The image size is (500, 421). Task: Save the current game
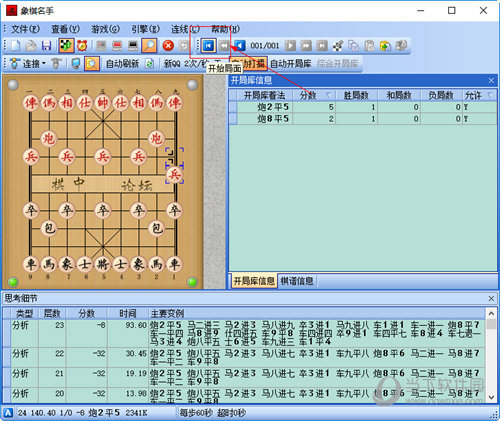pos(46,46)
